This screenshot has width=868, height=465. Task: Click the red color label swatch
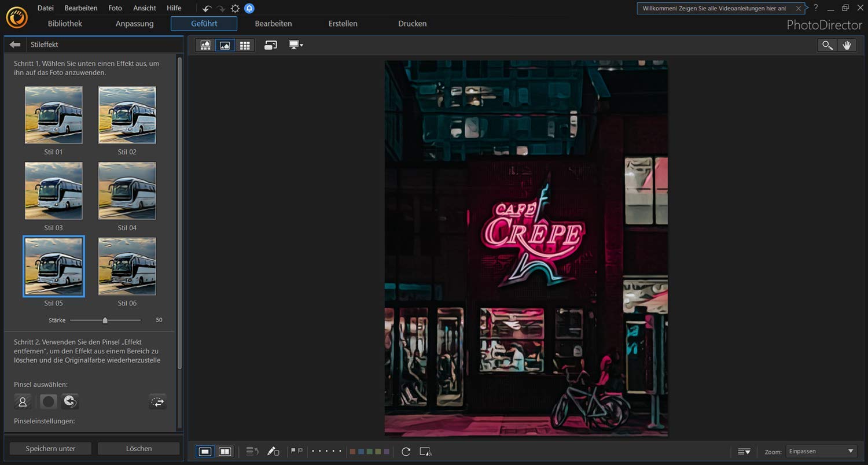coord(352,451)
